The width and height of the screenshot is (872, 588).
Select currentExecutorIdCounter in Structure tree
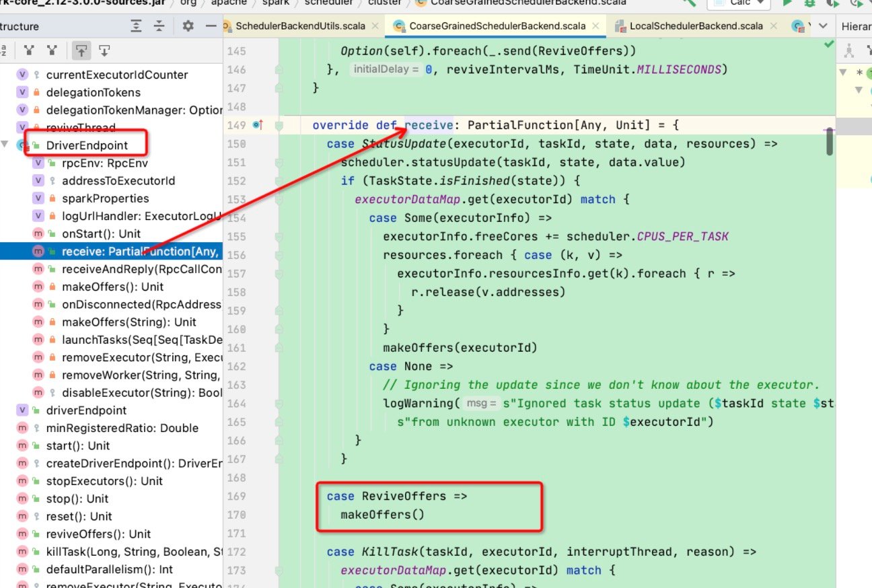117,75
